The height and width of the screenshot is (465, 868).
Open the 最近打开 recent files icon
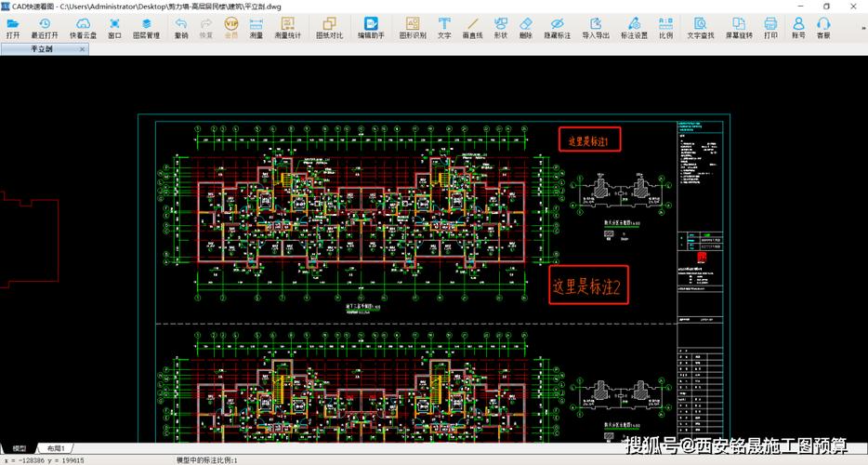click(45, 28)
